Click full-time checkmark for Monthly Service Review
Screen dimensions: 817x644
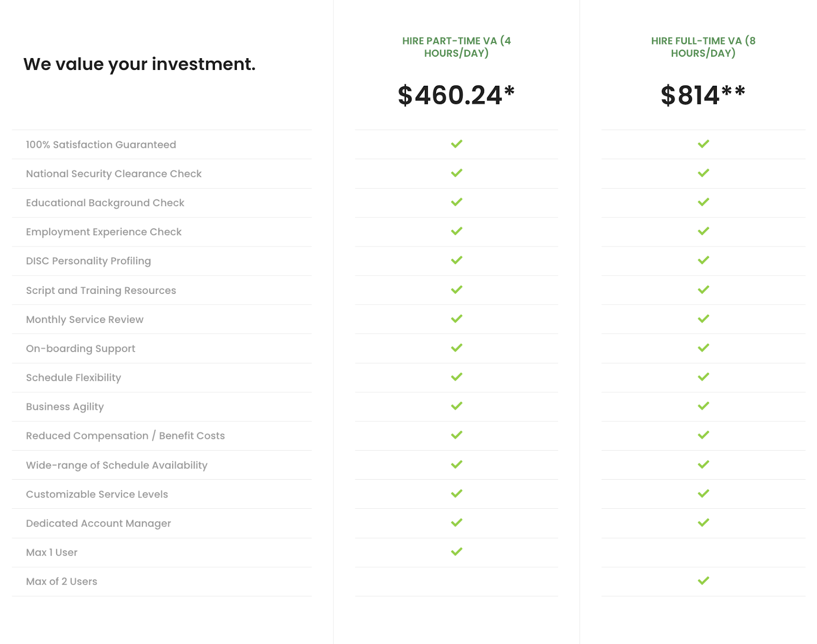(703, 319)
